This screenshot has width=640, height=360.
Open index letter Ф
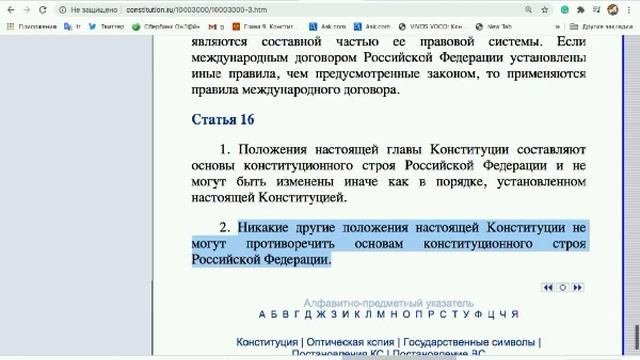pyautogui.click(x=478, y=314)
